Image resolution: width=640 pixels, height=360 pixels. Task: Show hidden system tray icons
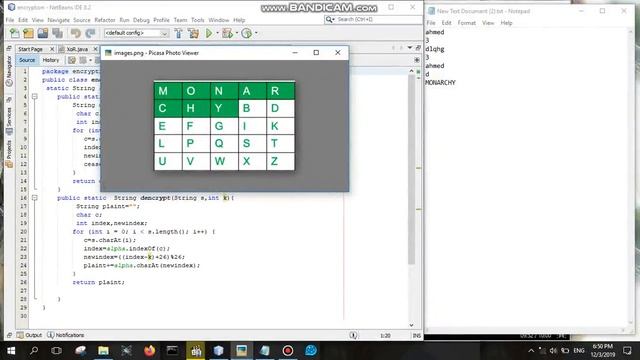pyautogui.click(x=531, y=351)
